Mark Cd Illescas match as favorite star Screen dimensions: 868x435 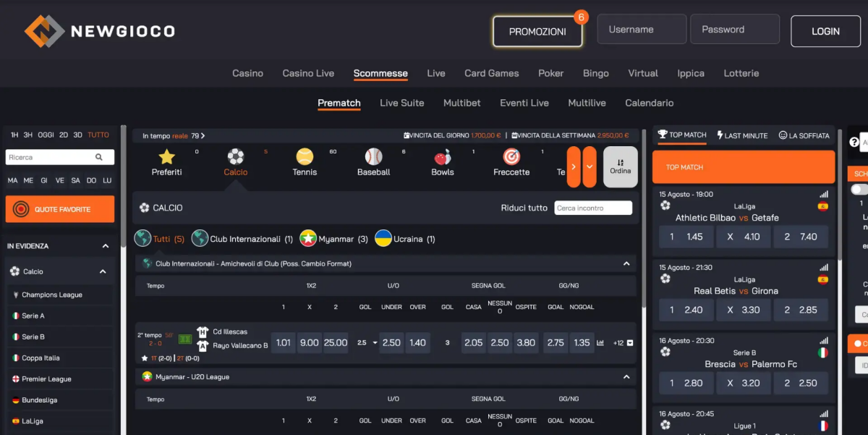145,358
